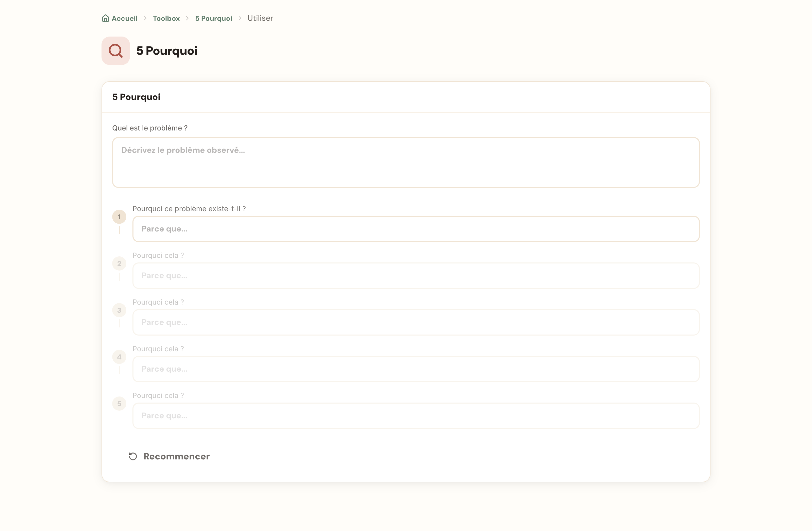Click the large '5 Pourquoi' page title
Viewport: 812px width, 531px height.
pyautogui.click(x=167, y=51)
